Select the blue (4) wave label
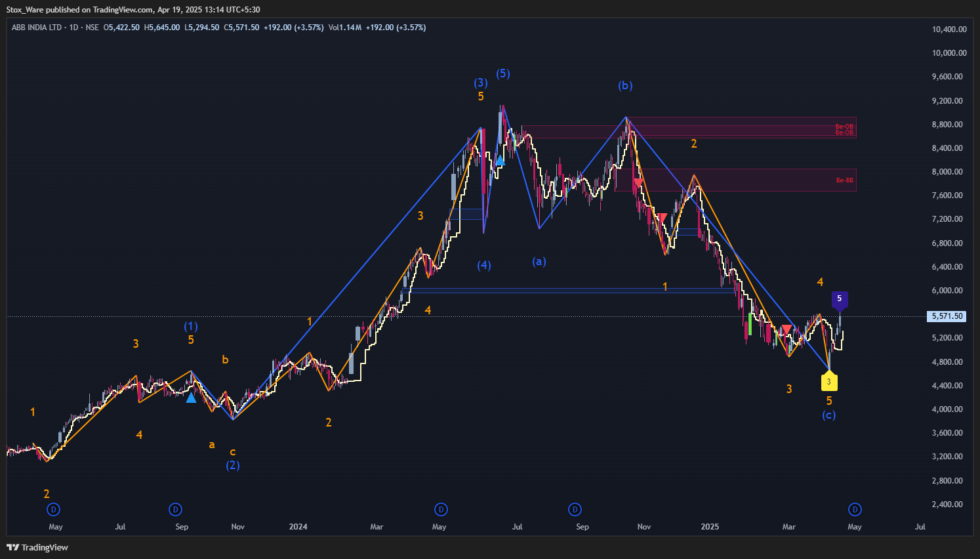980x559 pixels. [x=484, y=265]
